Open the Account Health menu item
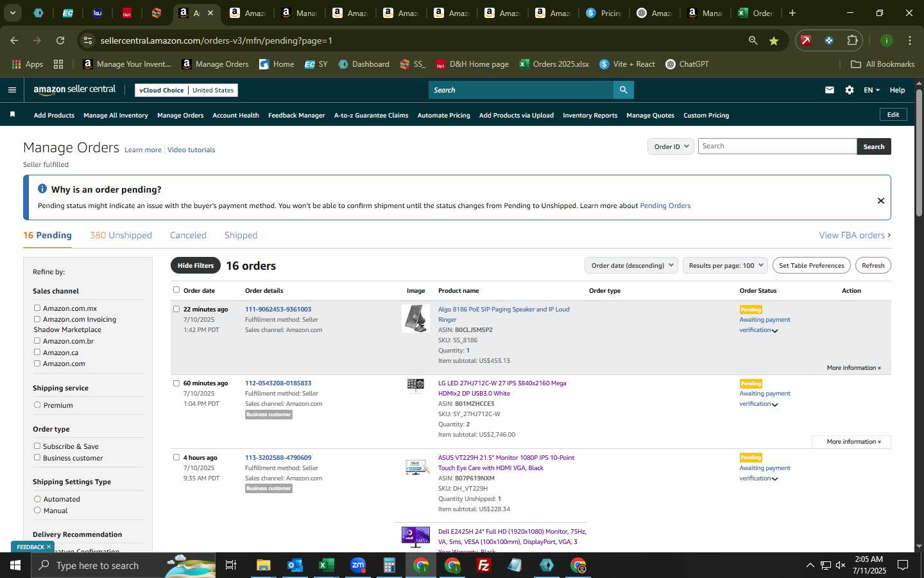 235,115
